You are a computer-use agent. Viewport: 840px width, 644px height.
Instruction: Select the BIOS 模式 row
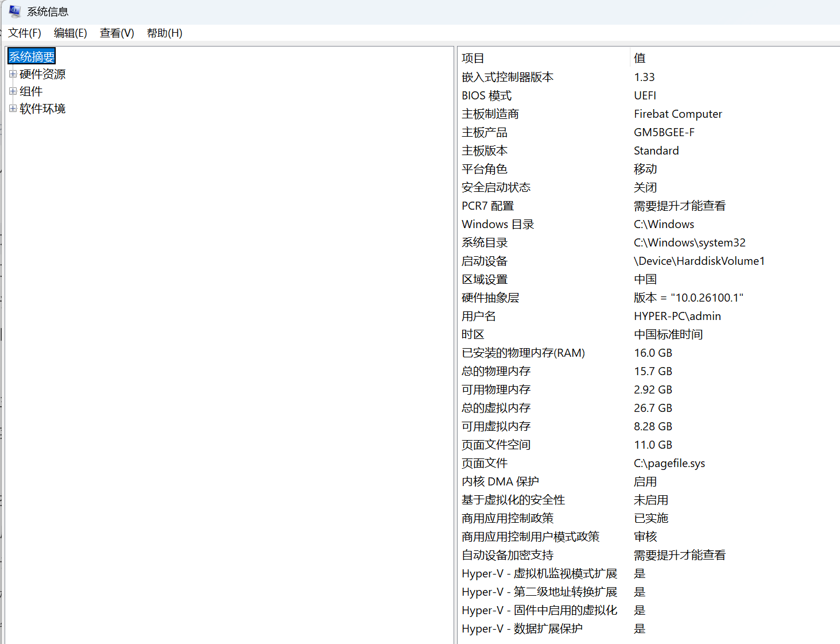649,95
